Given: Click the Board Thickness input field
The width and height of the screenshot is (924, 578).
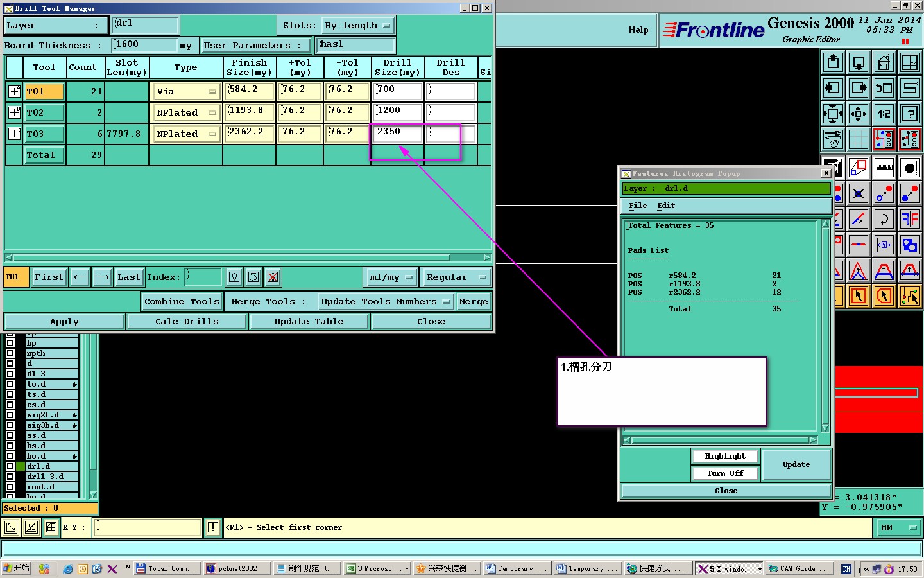Looking at the screenshot, I should click(144, 45).
